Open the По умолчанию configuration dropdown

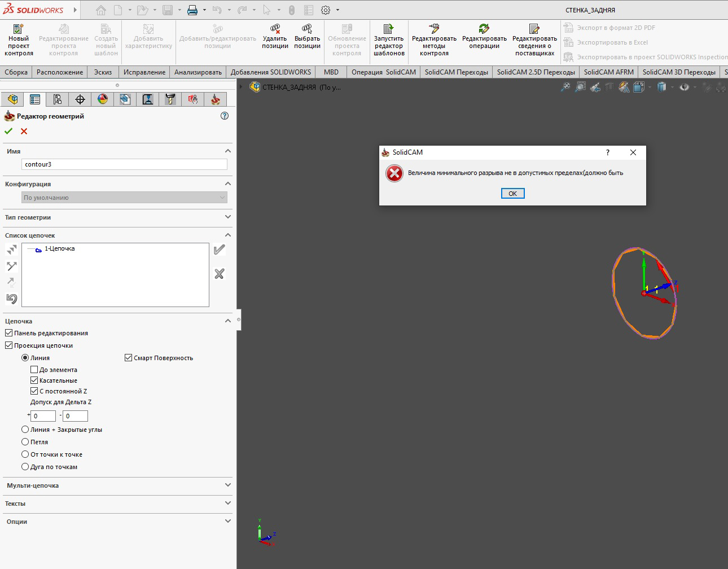tap(124, 198)
